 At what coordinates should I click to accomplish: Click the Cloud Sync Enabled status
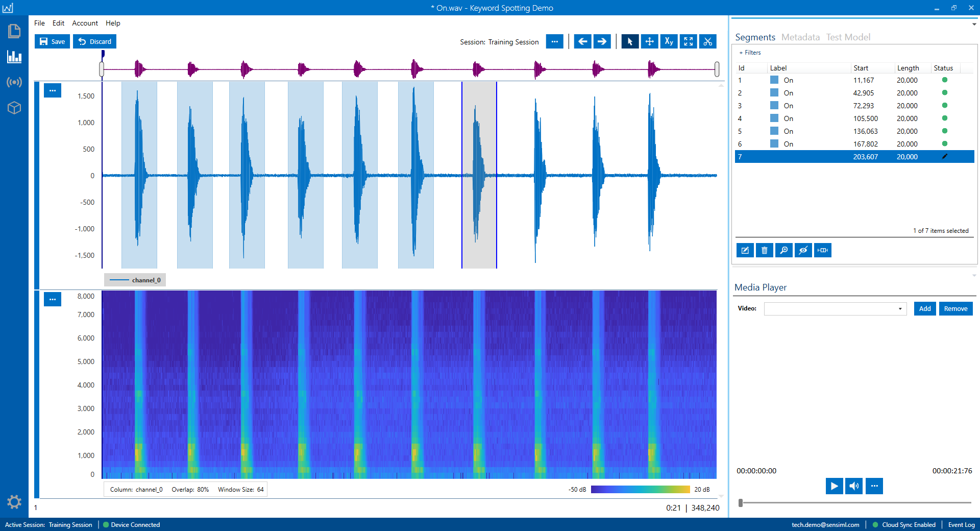904,524
